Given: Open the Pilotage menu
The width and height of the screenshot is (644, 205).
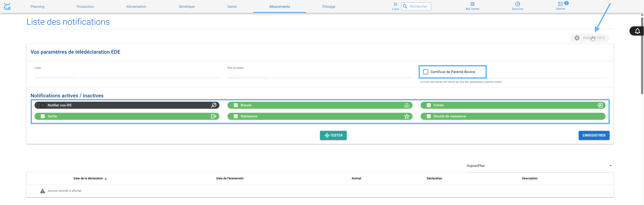Looking at the screenshot, I should click(x=329, y=7).
